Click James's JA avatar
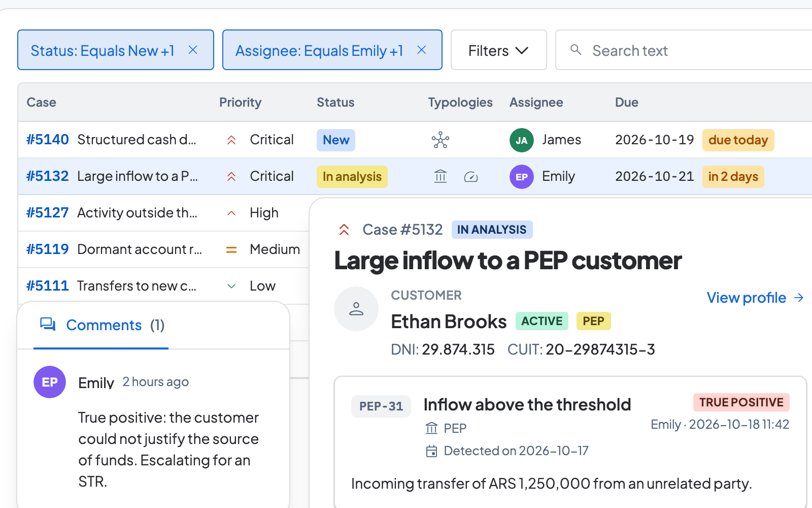The height and width of the screenshot is (508, 812). click(x=522, y=140)
